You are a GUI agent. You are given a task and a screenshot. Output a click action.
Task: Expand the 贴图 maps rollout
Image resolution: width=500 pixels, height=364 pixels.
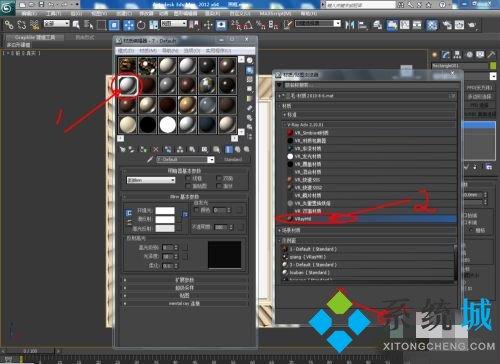[185, 296]
